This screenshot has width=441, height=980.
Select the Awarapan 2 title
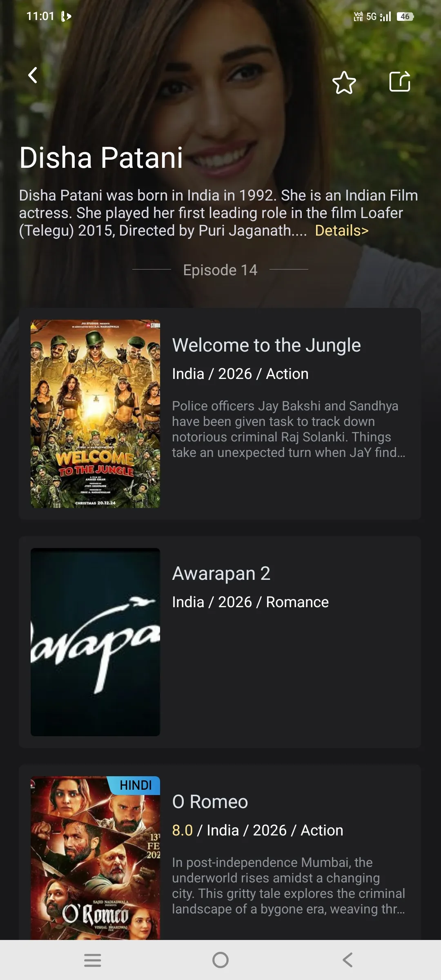tap(221, 573)
